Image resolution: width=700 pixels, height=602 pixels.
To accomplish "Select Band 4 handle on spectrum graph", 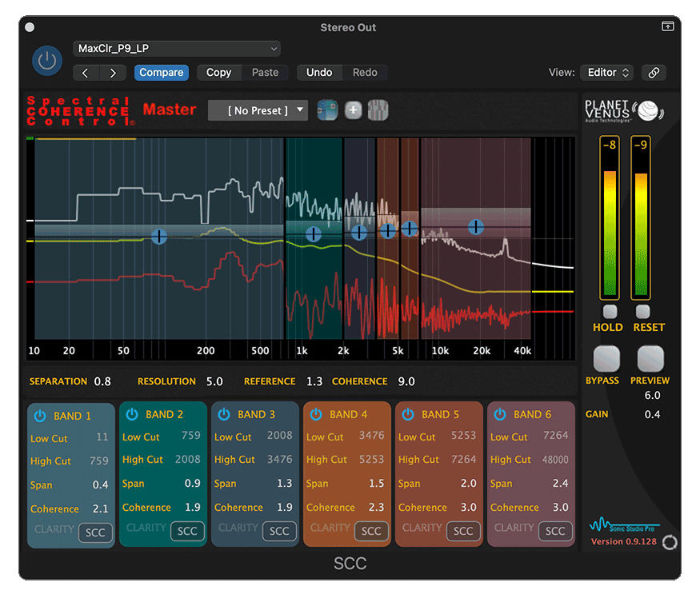I will click(x=387, y=231).
